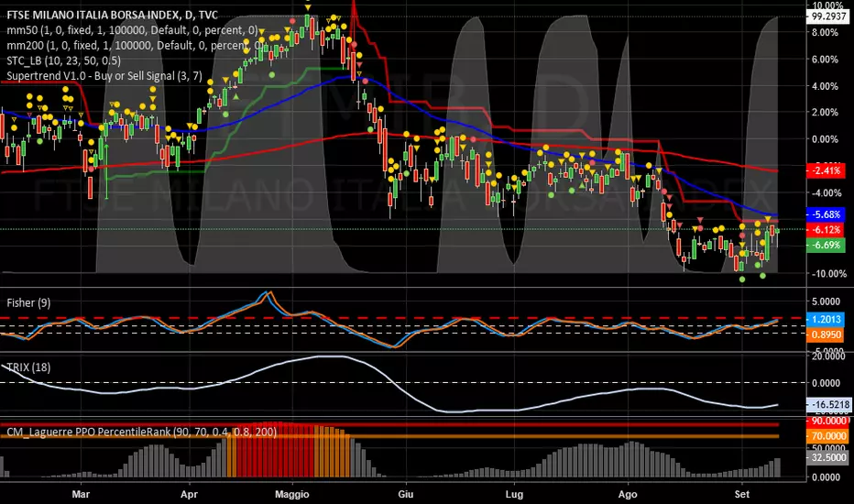Click the 2.00% price axis label
The height and width of the screenshot is (504, 854).
click(825, 112)
